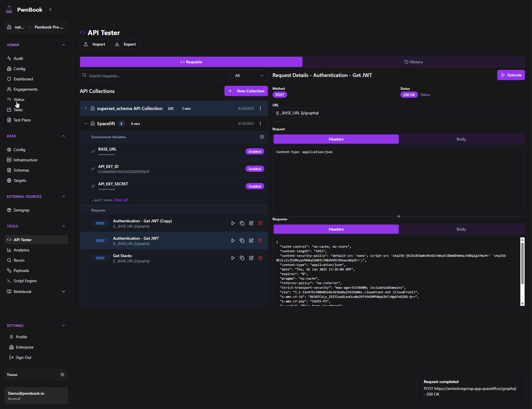This screenshot has width=532, height=409.
Task: Click the request URL field
Action: [399, 113]
